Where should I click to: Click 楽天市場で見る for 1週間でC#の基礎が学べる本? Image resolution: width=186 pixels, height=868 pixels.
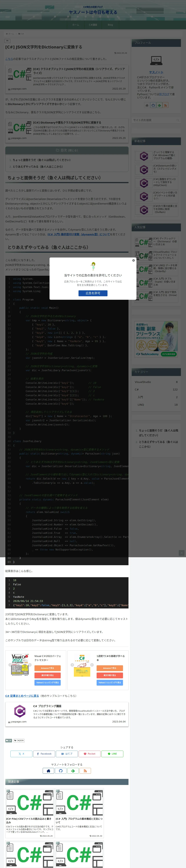[110, 675]
